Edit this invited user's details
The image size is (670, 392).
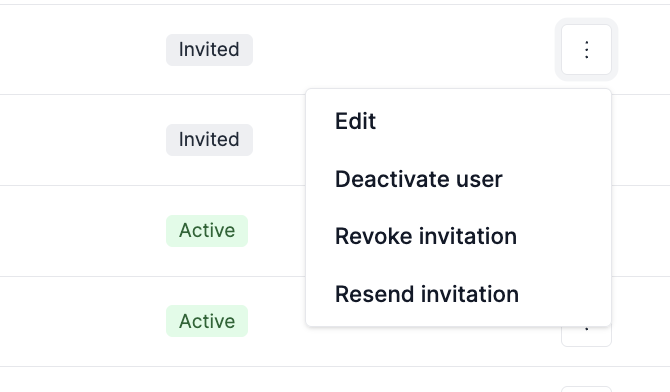(458, 121)
